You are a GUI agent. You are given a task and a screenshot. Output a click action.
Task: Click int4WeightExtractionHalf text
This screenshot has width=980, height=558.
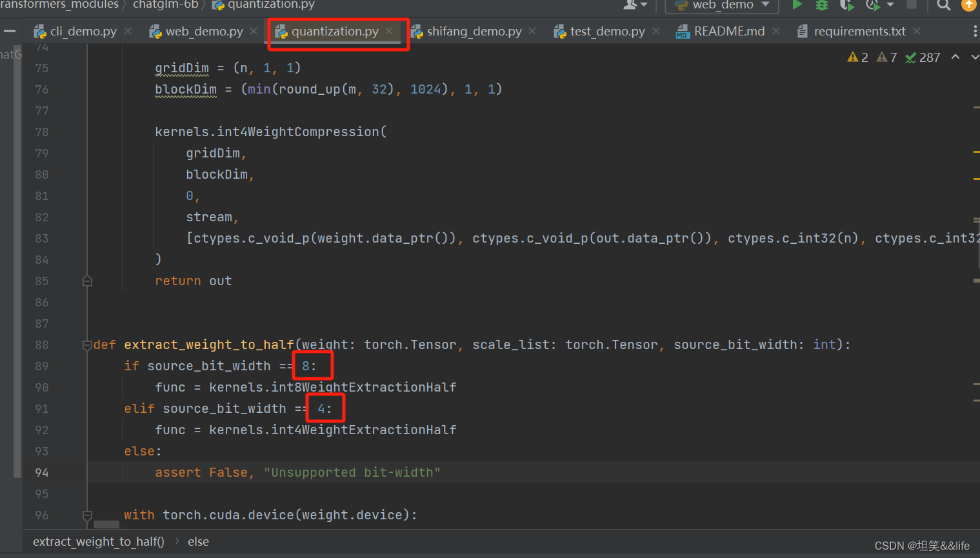click(x=364, y=430)
